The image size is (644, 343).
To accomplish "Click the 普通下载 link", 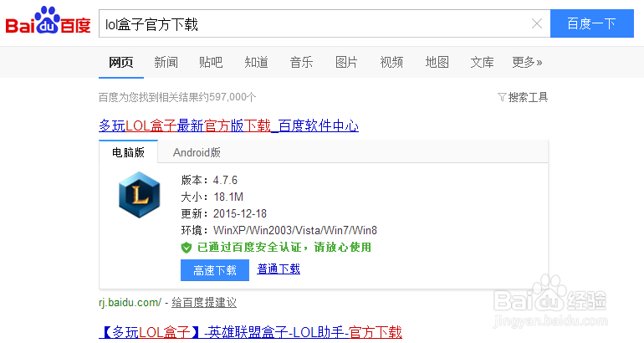I will [x=279, y=269].
